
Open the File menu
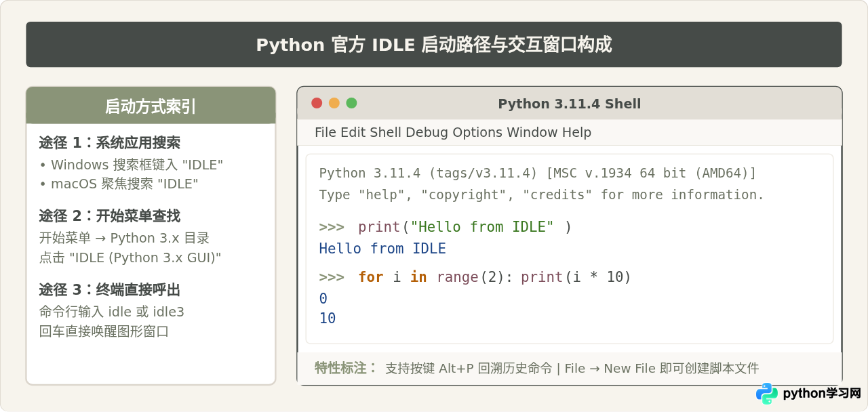[325, 132]
